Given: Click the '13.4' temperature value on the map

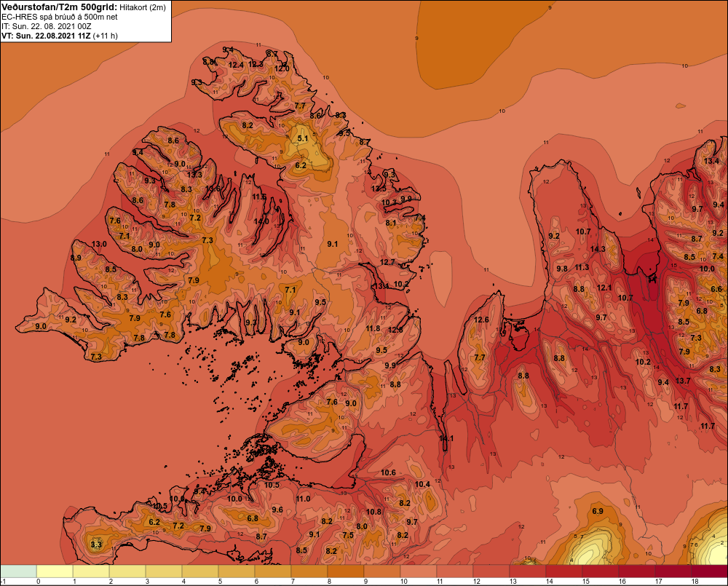Looking at the screenshot, I should pyautogui.click(x=711, y=161).
